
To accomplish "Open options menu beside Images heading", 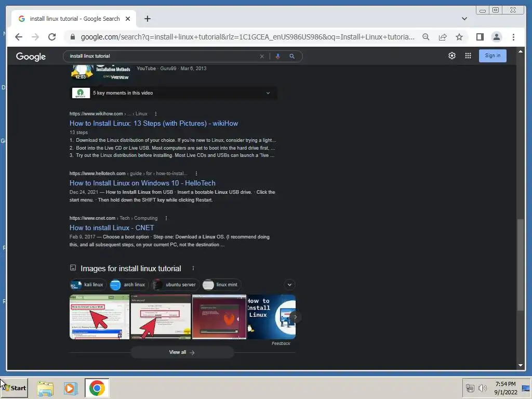I will click(193, 268).
